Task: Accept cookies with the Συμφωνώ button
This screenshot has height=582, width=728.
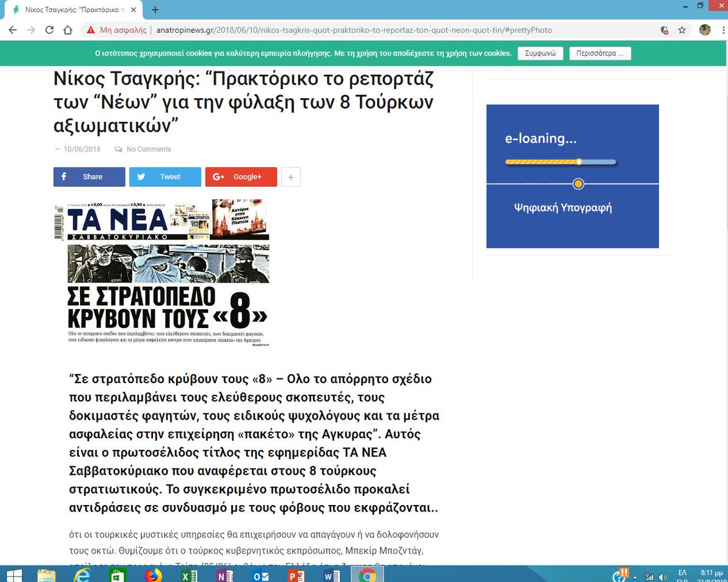Action: tap(539, 53)
